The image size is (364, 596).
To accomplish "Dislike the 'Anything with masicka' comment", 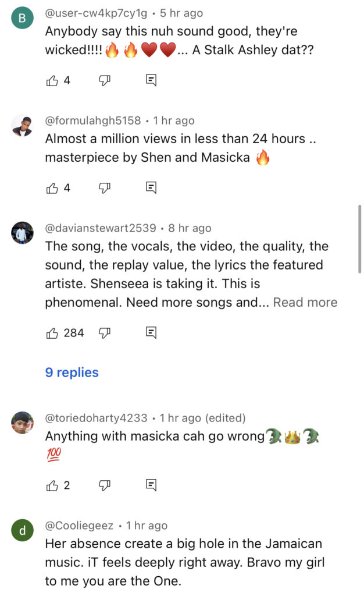I will click(x=105, y=485).
